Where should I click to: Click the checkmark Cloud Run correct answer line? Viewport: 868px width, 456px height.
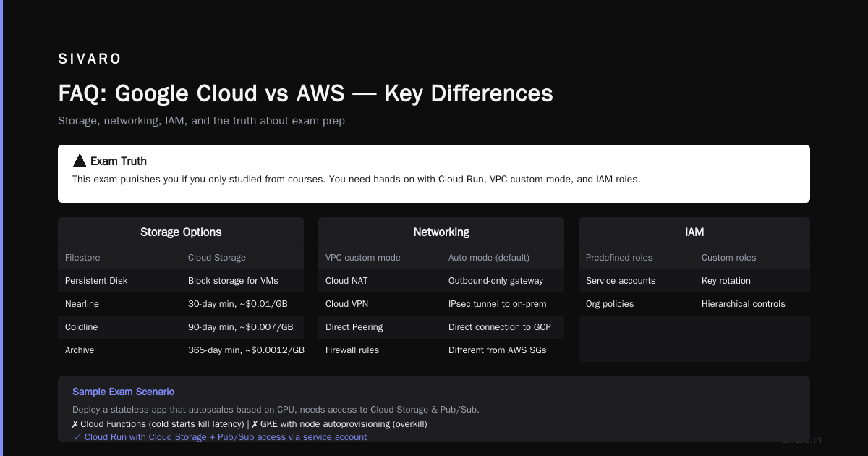(x=220, y=437)
